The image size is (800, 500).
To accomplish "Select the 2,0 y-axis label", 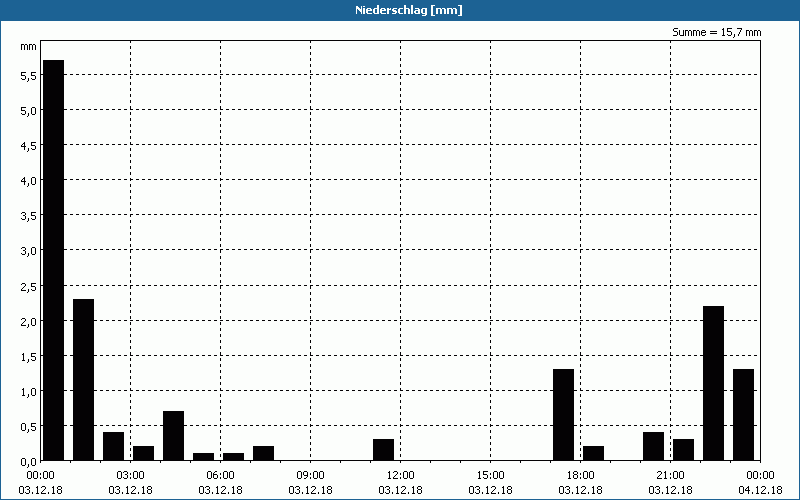I will coord(28,322).
